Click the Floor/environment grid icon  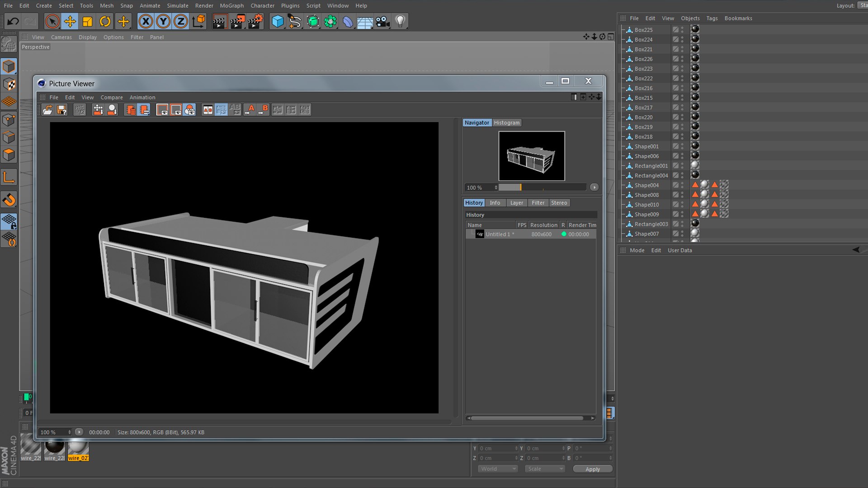click(365, 21)
